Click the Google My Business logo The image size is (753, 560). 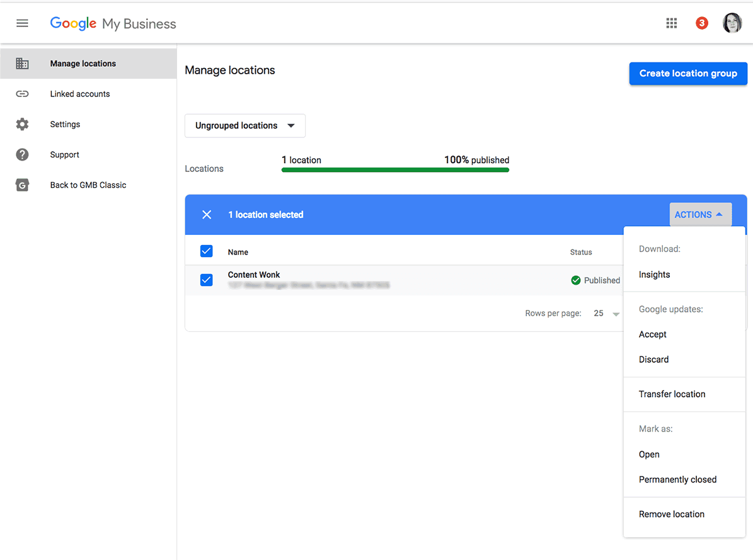click(x=113, y=23)
